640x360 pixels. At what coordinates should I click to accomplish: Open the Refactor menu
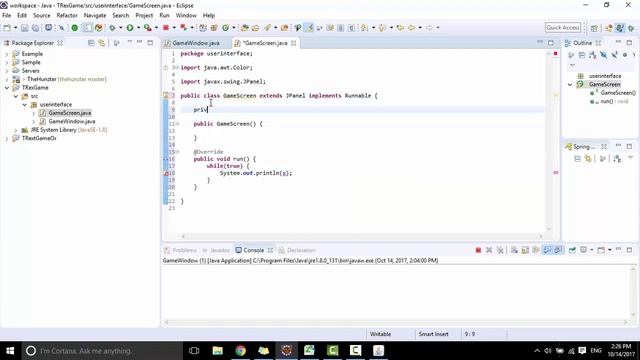[67, 16]
